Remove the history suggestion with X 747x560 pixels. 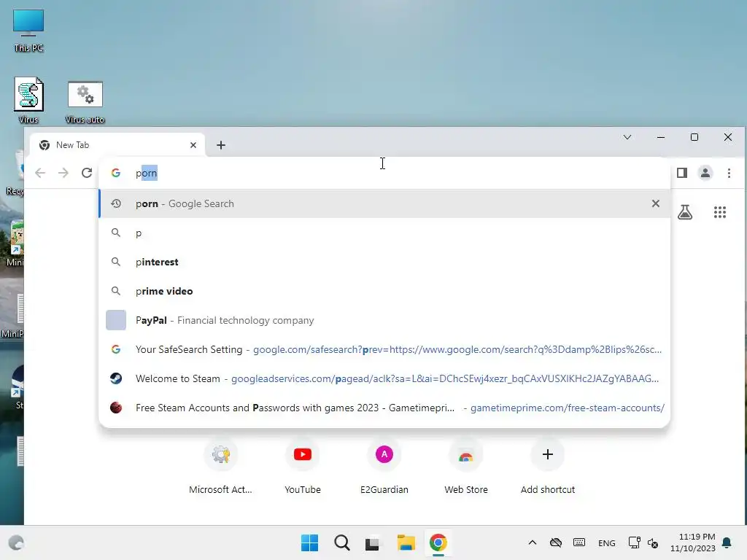tap(656, 204)
